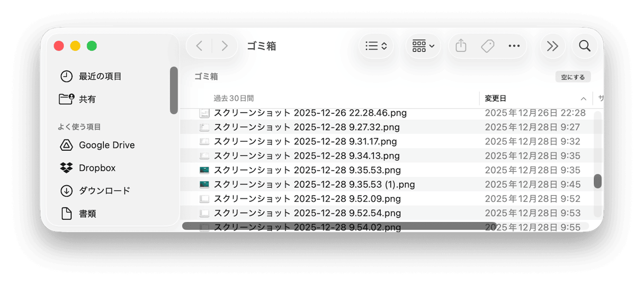
Task: Click the yellow minimize window button
Action: pyautogui.click(x=75, y=46)
